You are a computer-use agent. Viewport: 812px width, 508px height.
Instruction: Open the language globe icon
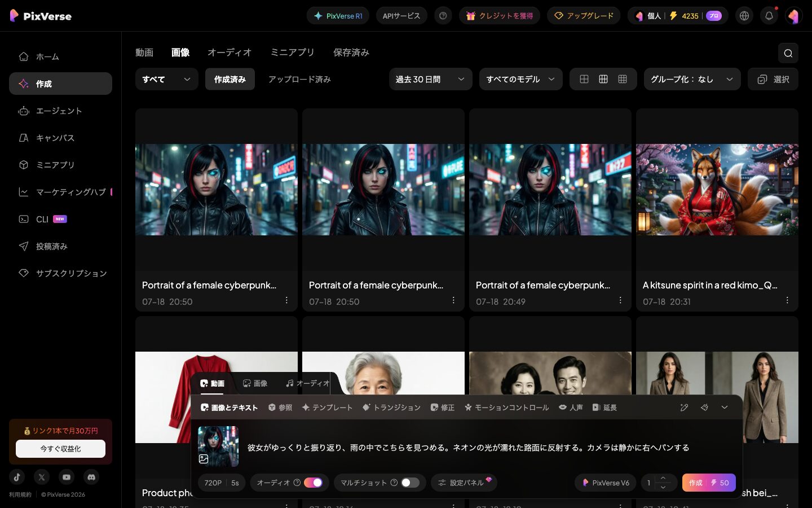point(744,16)
